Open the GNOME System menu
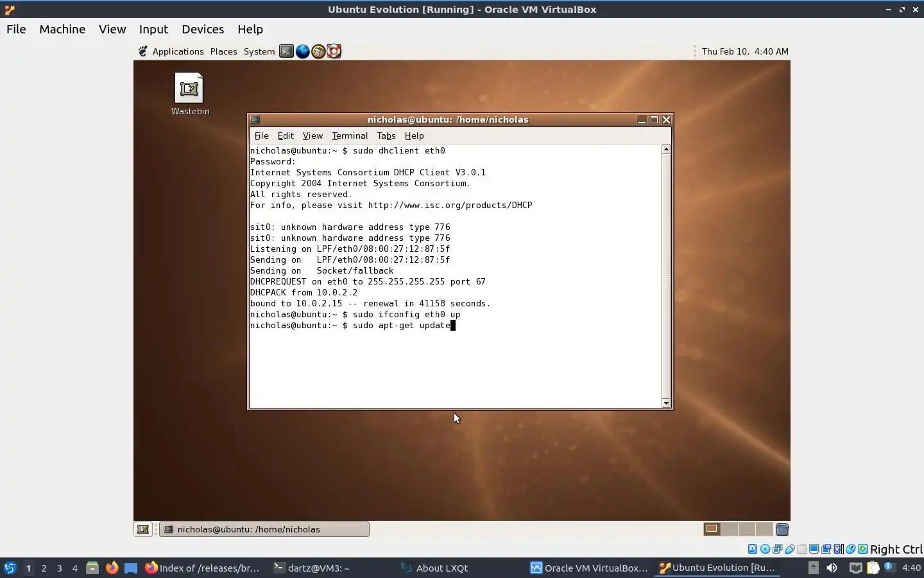The image size is (924, 578). [259, 51]
